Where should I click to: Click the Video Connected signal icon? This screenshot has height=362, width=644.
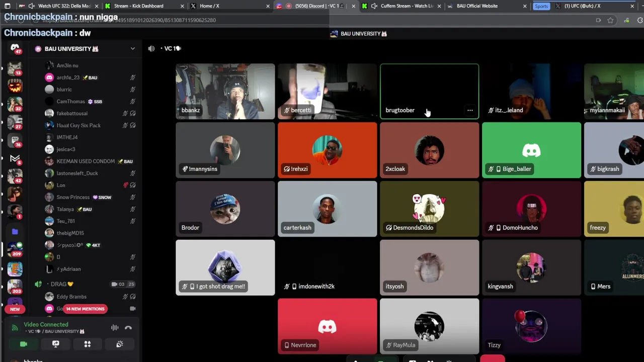pos(15,328)
